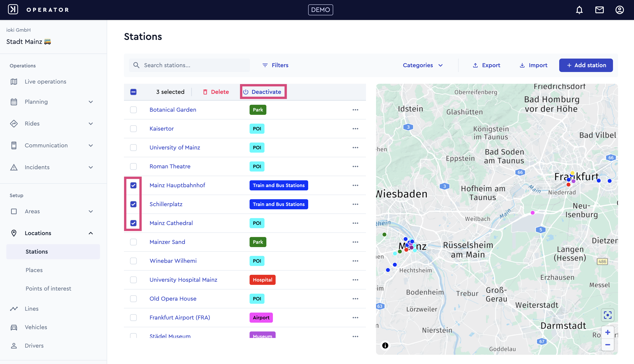Zoom in on the map
The image size is (634, 364).
pos(608,332)
